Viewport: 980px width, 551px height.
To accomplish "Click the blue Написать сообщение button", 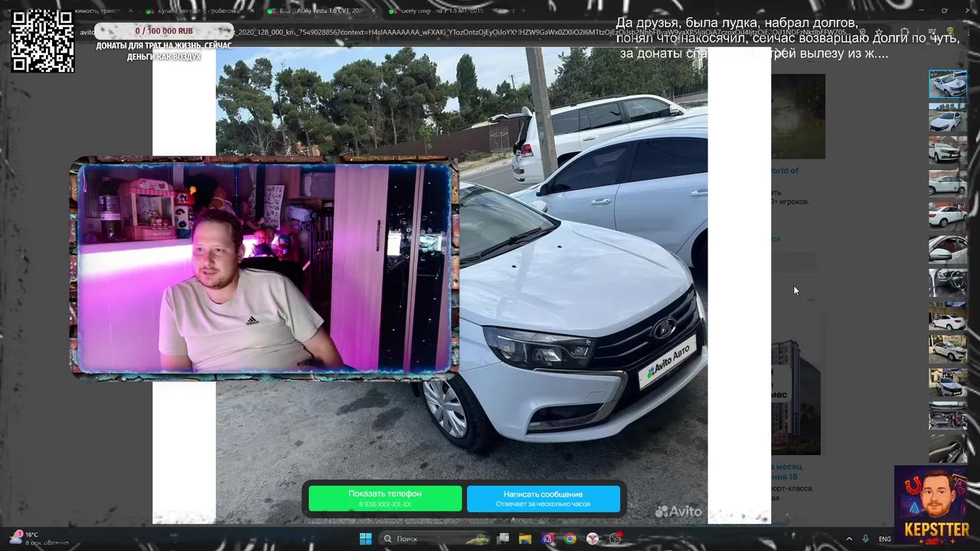I will [x=544, y=498].
